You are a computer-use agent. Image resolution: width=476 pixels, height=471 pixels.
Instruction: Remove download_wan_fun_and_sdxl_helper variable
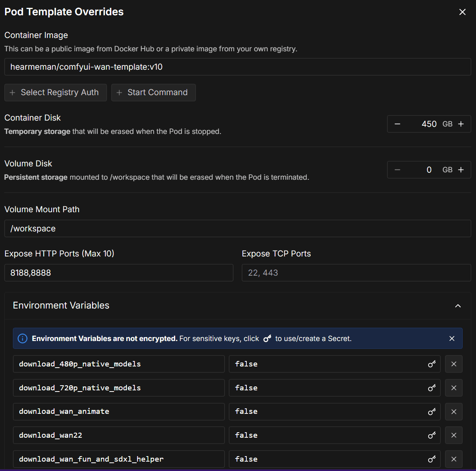click(x=454, y=459)
